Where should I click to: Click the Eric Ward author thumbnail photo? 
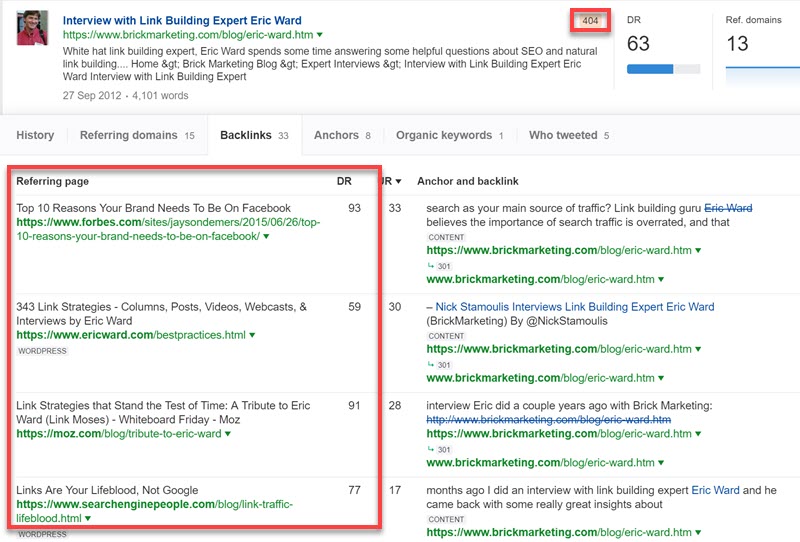coord(32,28)
